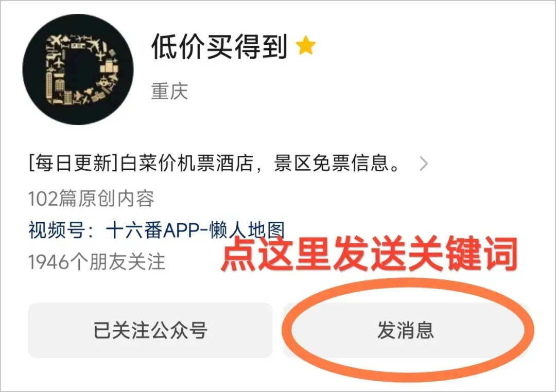
Task: Tap the 重庆 location label
Action: coord(169,92)
